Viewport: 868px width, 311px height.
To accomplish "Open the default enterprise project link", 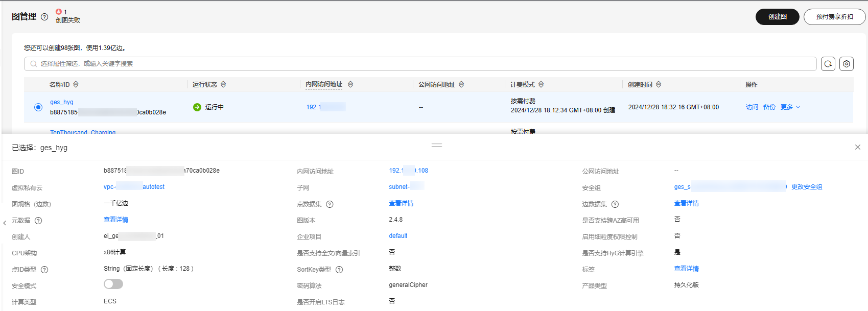I will (398, 236).
